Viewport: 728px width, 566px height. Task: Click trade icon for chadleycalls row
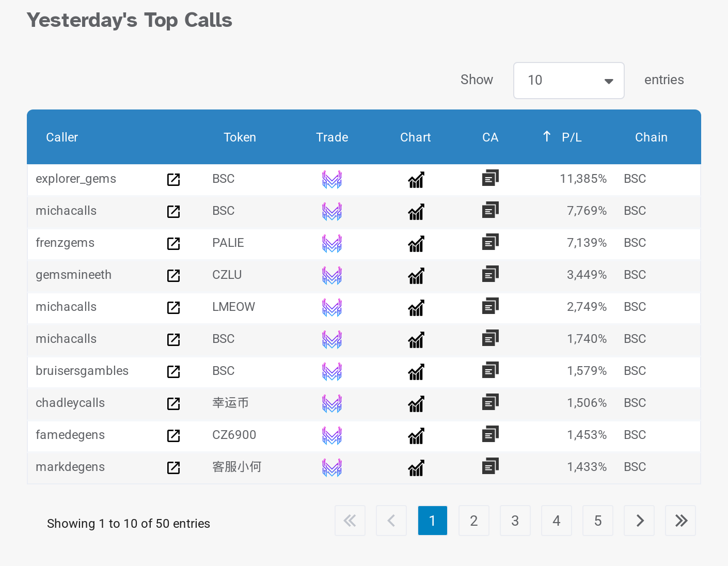point(332,403)
